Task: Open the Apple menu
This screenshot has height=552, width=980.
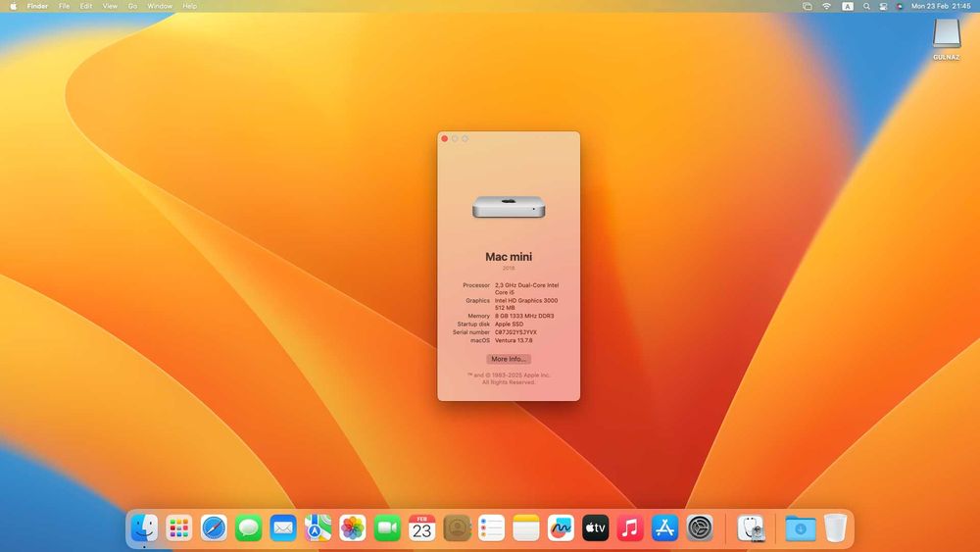Action: 13,6
